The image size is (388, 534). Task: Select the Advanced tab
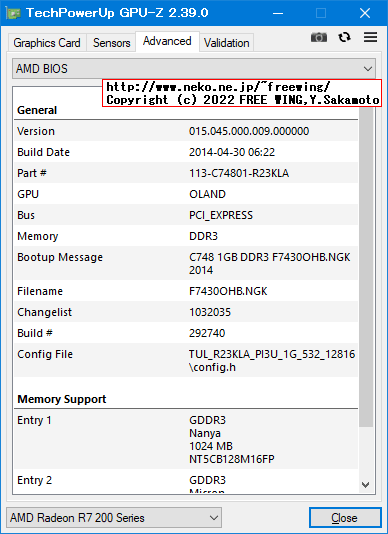167,41
